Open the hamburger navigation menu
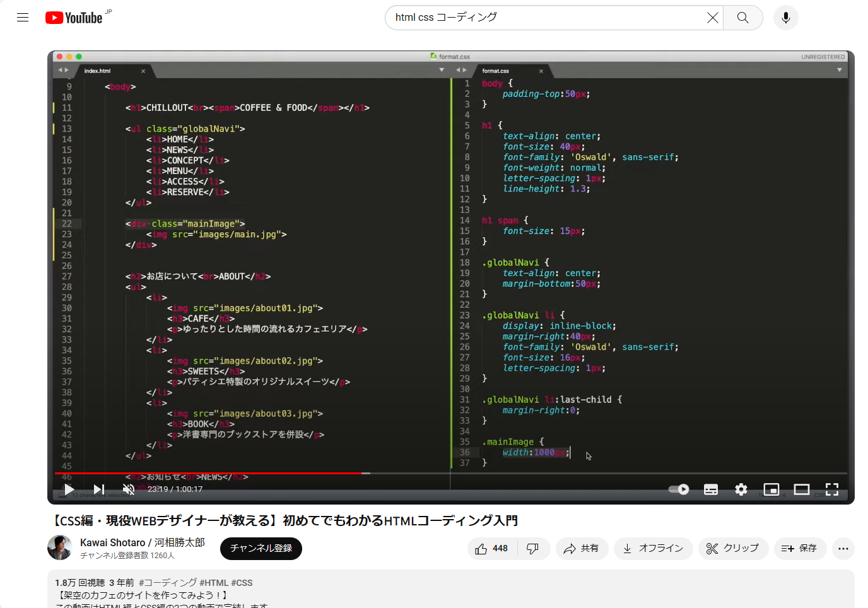 [x=23, y=17]
